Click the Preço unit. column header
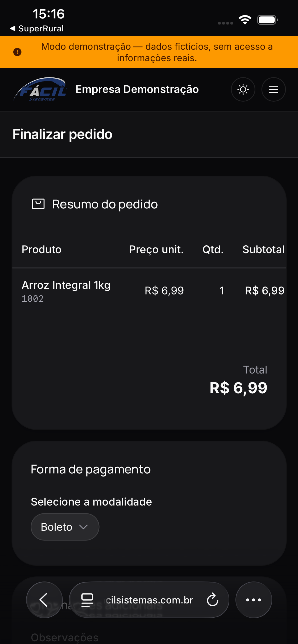 (156, 249)
